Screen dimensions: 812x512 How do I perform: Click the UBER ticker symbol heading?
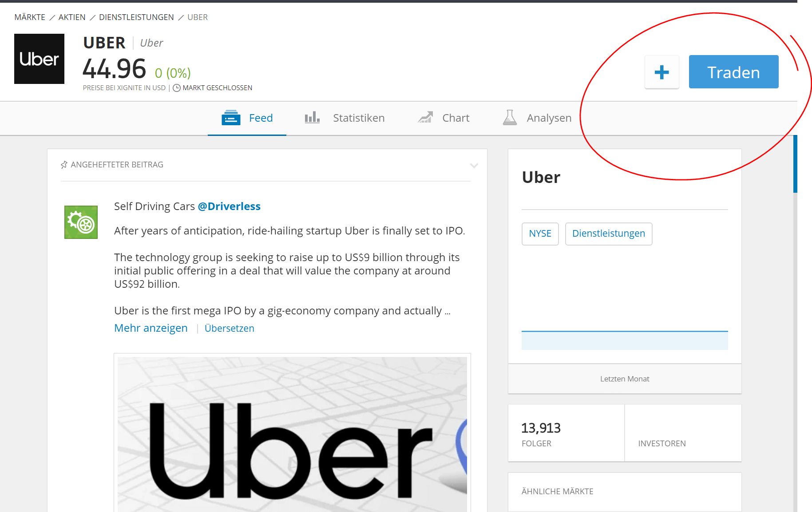pyautogui.click(x=104, y=43)
